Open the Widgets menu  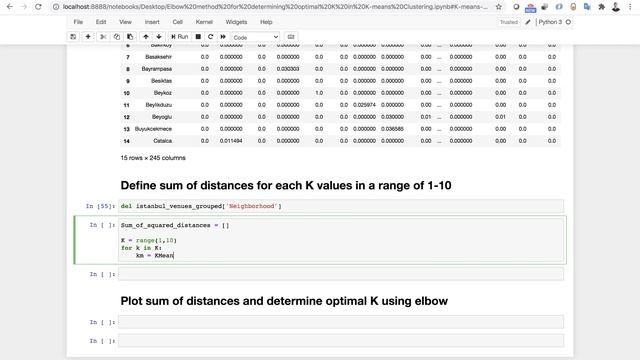tap(236, 22)
